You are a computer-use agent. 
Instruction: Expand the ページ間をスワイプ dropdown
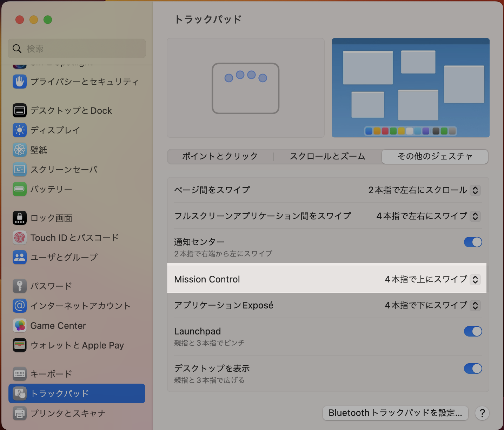[475, 190]
